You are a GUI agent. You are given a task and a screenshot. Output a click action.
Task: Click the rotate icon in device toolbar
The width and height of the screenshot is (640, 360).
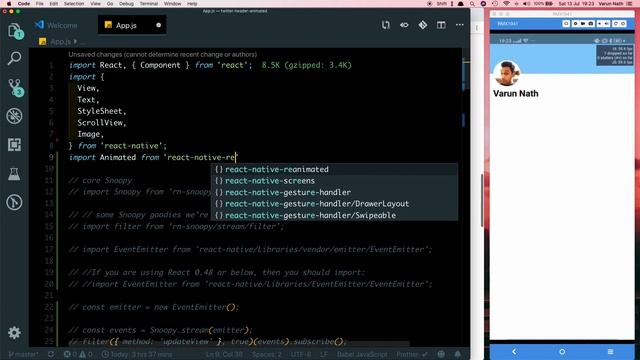point(616,24)
